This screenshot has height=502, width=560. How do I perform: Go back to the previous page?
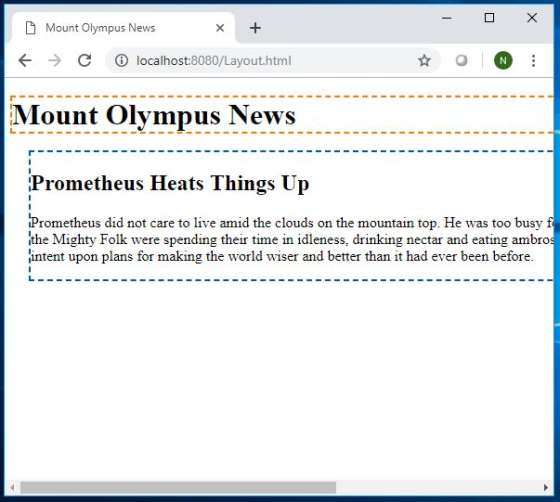[25, 60]
